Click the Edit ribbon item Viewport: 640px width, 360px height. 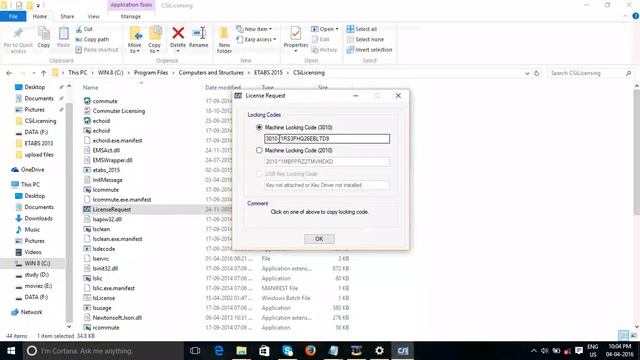(x=320, y=40)
